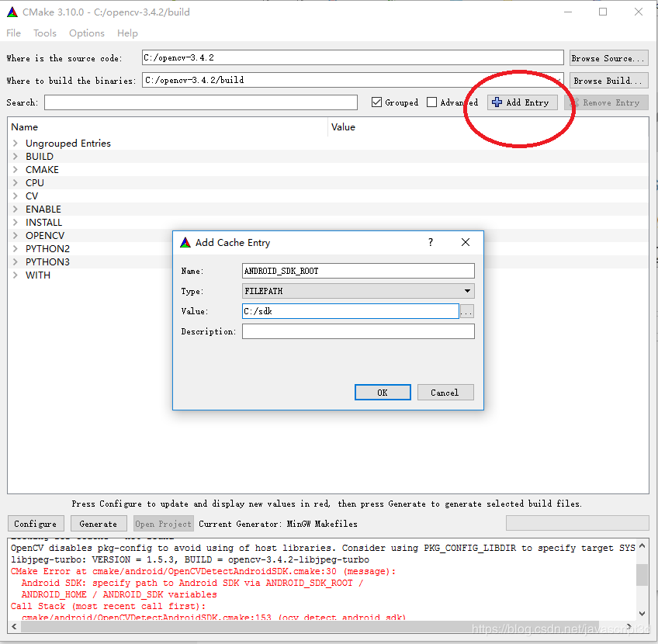Click the Search input field
The width and height of the screenshot is (658, 644).
pos(201,102)
